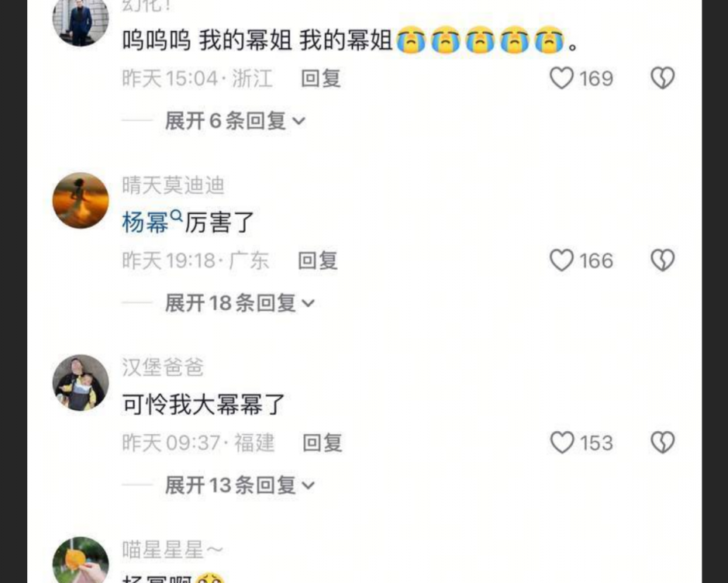Open 晴天莫迪迪's avatar
This screenshot has width=728, height=583.
(81, 201)
